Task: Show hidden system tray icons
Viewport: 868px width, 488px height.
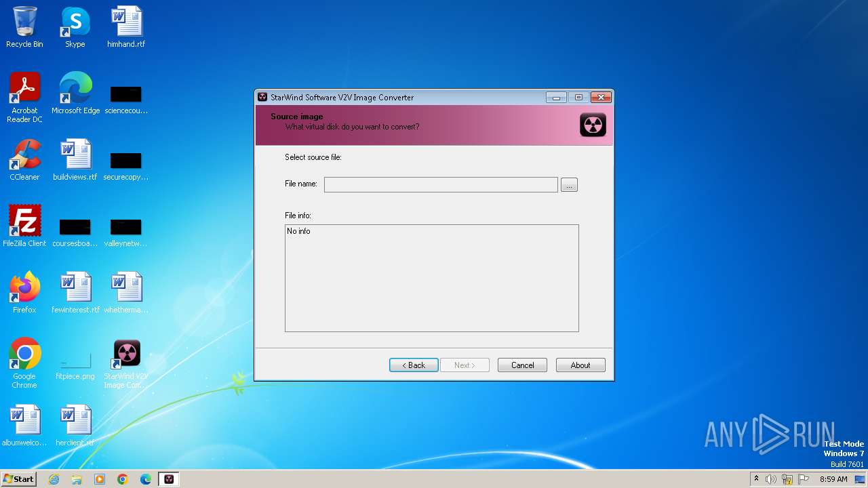Action: [x=756, y=479]
